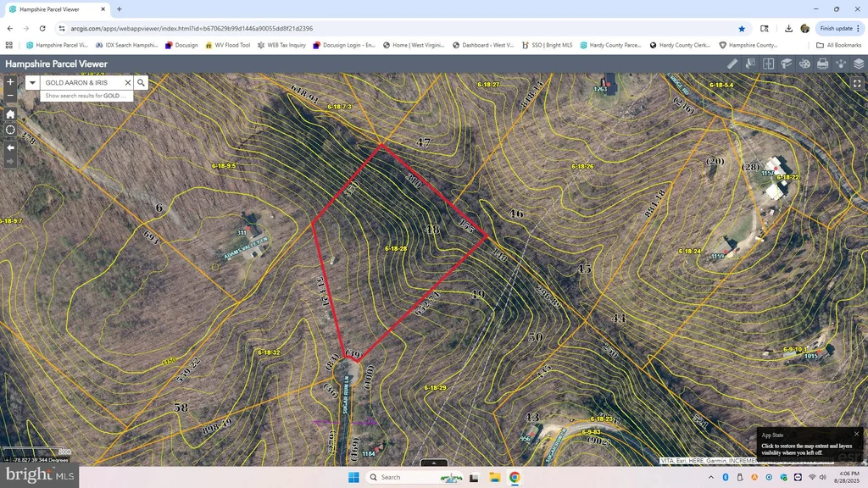Click address point 1184

pos(368,453)
